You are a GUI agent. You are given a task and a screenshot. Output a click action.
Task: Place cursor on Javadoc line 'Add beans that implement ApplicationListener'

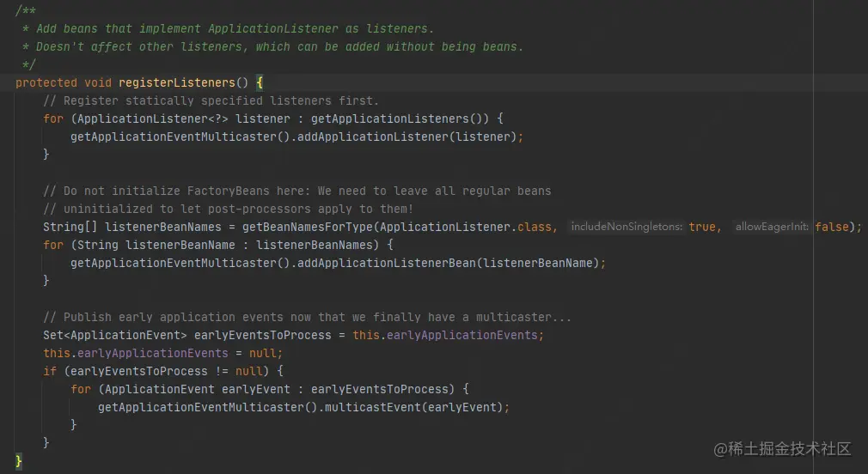click(x=228, y=28)
